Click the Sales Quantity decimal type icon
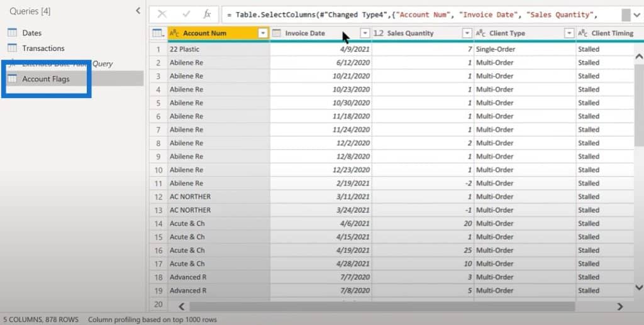Image resolution: width=644 pixels, height=325 pixels. [x=379, y=33]
